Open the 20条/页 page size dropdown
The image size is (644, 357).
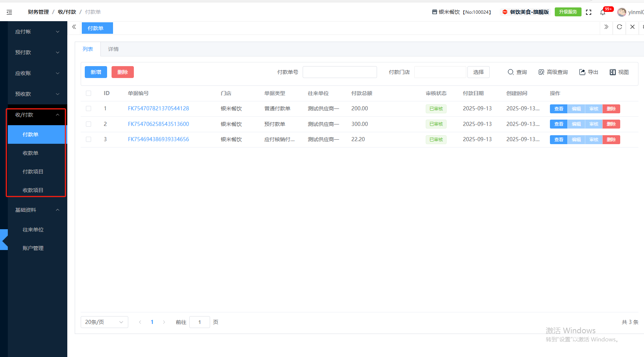point(104,322)
